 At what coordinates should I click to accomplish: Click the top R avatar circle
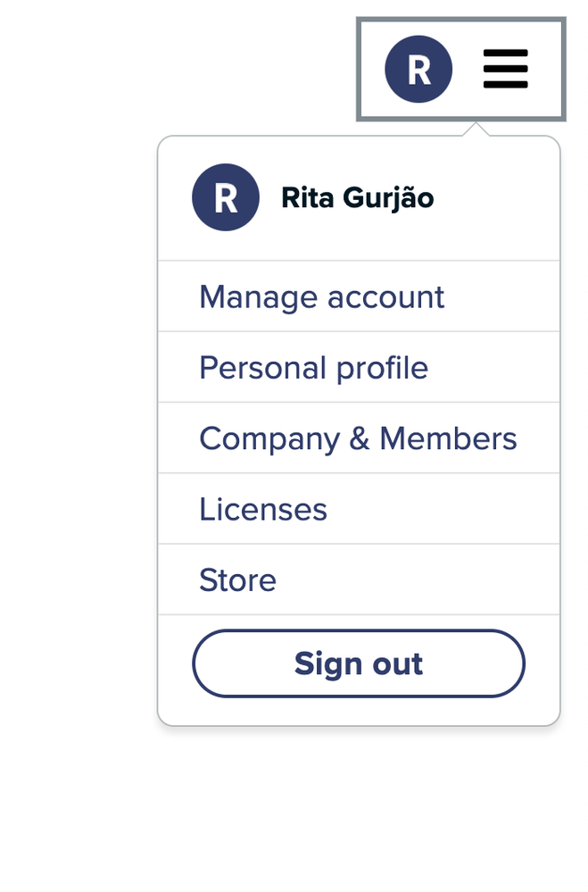pos(418,69)
